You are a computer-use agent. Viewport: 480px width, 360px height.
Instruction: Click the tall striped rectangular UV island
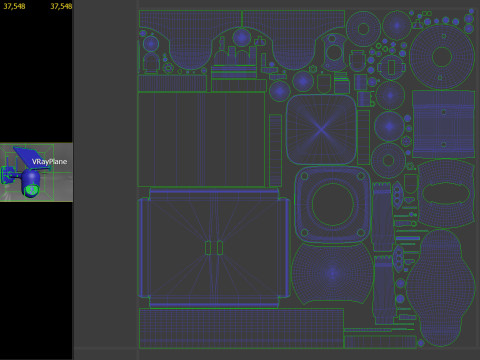pyautogui.click(x=201, y=140)
